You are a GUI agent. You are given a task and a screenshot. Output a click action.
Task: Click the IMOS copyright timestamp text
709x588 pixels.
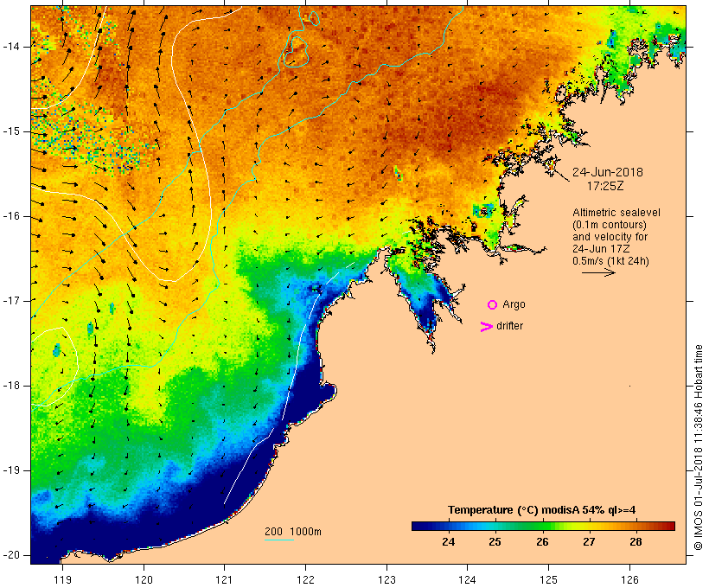point(699,448)
